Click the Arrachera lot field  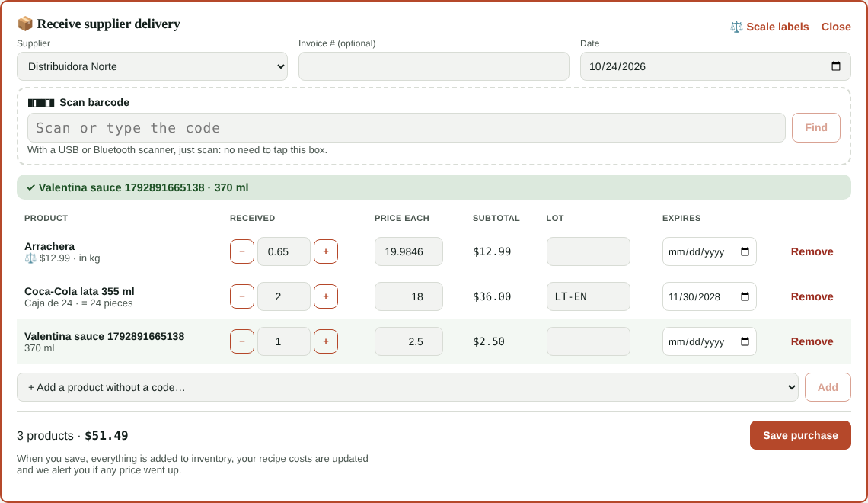[589, 251]
